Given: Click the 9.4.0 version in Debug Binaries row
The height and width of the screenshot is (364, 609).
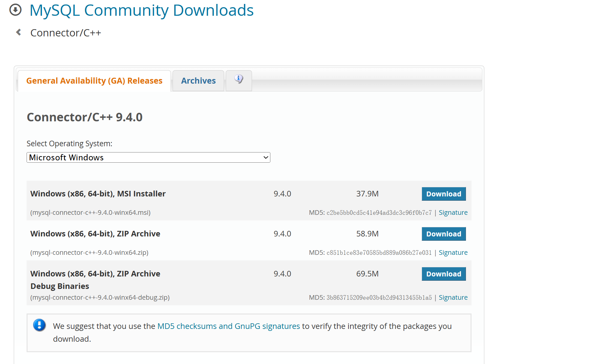Looking at the screenshot, I should click(x=282, y=274).
